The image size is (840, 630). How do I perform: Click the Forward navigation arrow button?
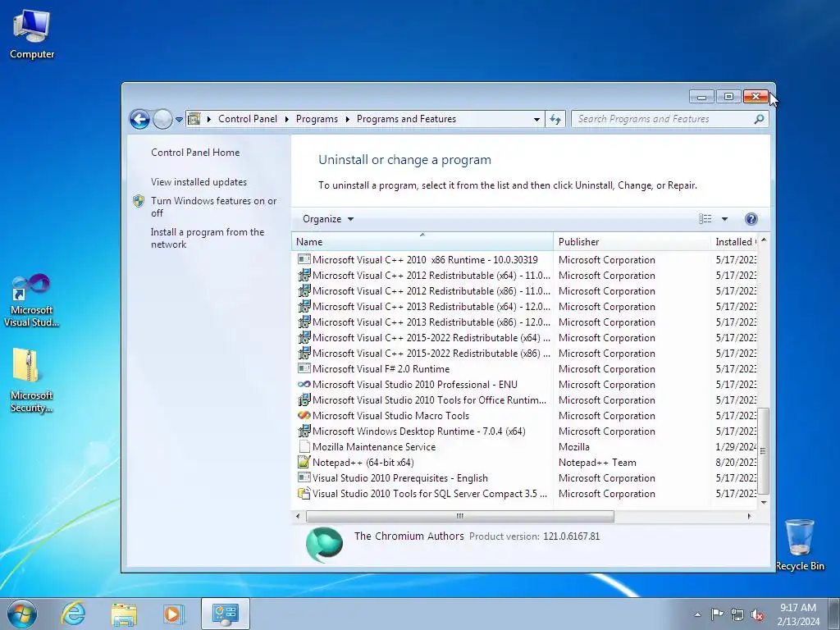162,119
